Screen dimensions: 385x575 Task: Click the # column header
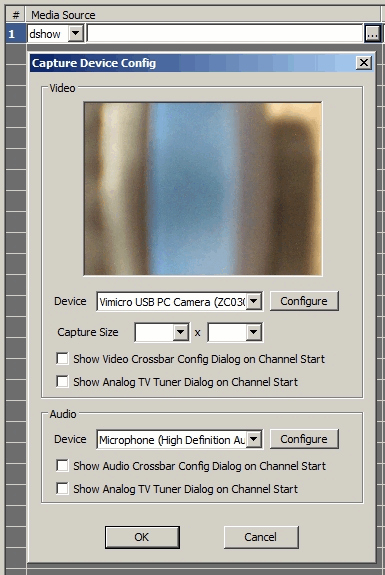click(x=16, y=15)
